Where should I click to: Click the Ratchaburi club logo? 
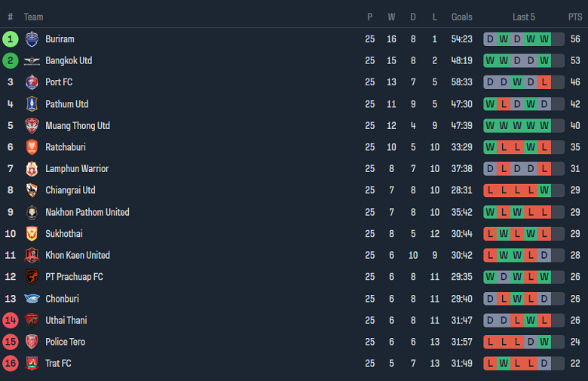pyautogui.click(x=32, y=147)
